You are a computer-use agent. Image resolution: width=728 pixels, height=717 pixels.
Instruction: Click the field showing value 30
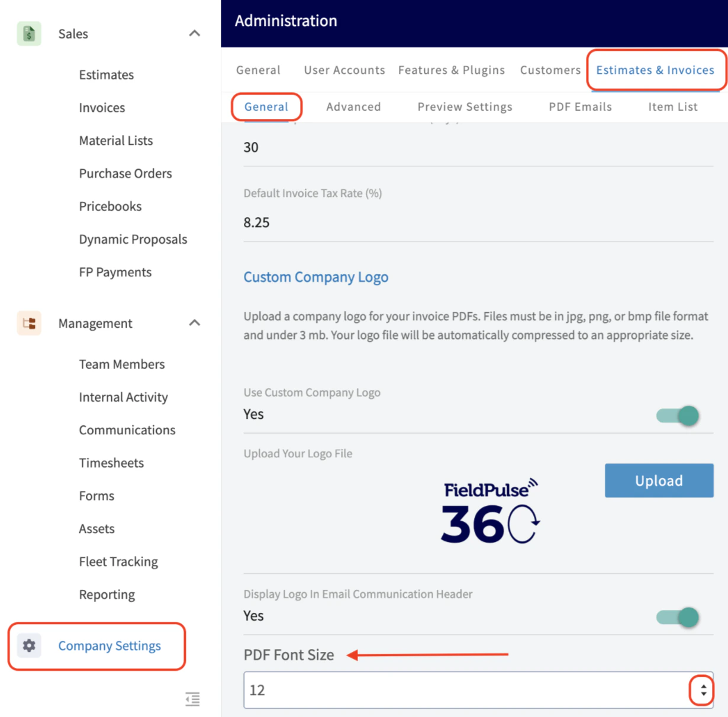[478, 147]
